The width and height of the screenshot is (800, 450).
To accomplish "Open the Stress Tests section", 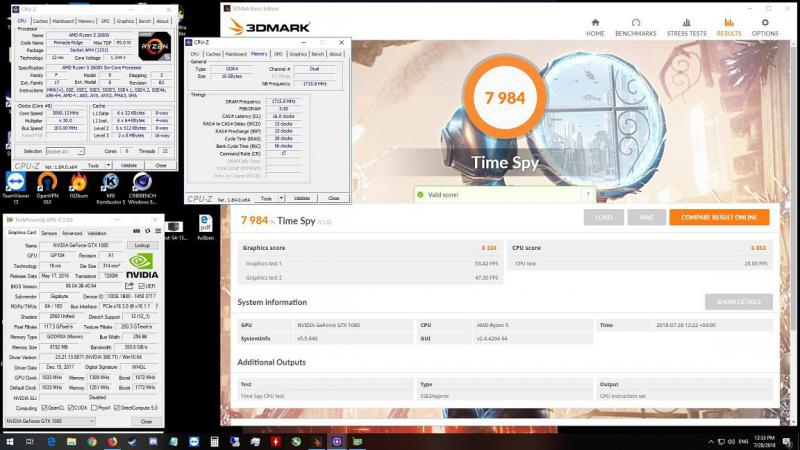I will (x=685, y=25).
